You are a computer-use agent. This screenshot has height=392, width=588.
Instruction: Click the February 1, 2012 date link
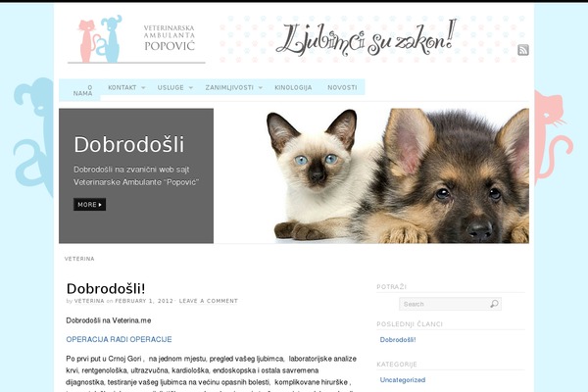[144, 301]
